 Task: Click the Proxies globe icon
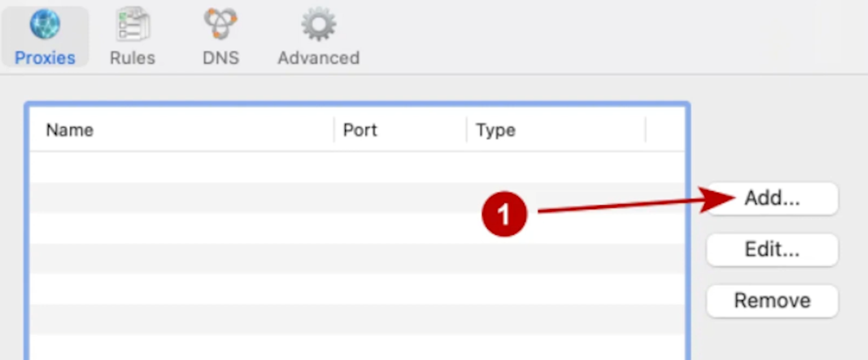click(45, 24)
